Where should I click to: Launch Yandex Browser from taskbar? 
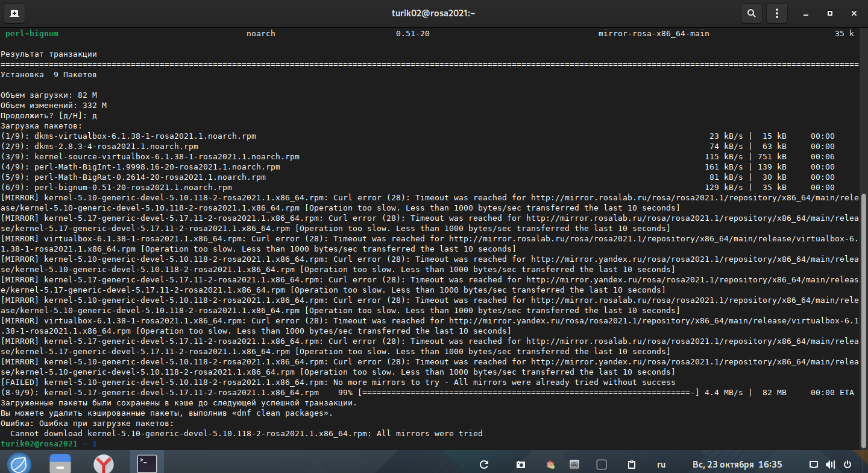[104, 463]
